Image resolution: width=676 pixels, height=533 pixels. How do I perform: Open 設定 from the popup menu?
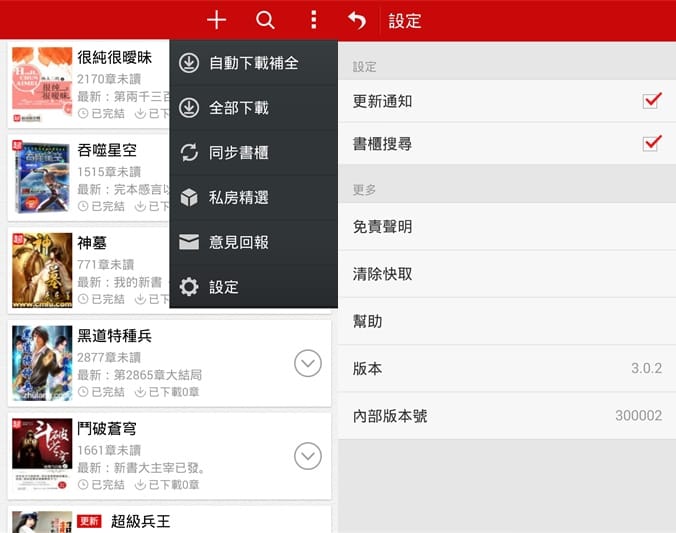254,287
